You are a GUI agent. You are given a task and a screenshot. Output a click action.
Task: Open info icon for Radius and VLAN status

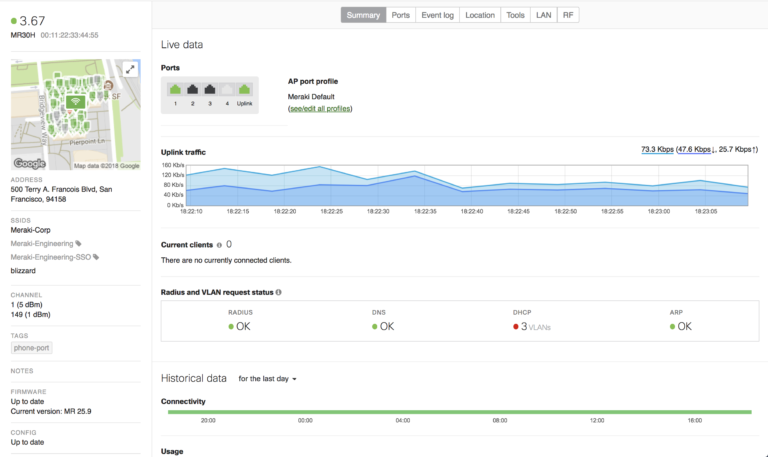pos(278,292)
